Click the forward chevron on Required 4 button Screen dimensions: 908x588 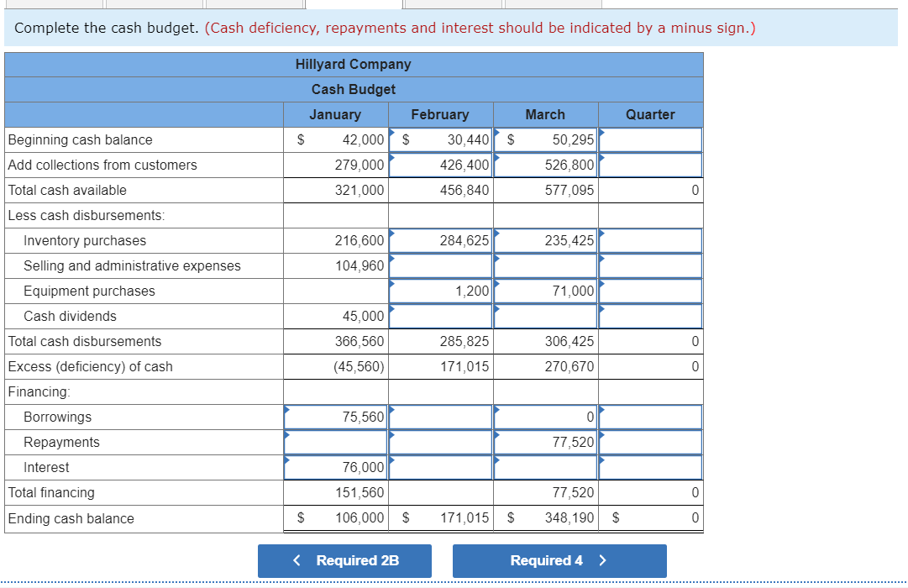[605, 561]
